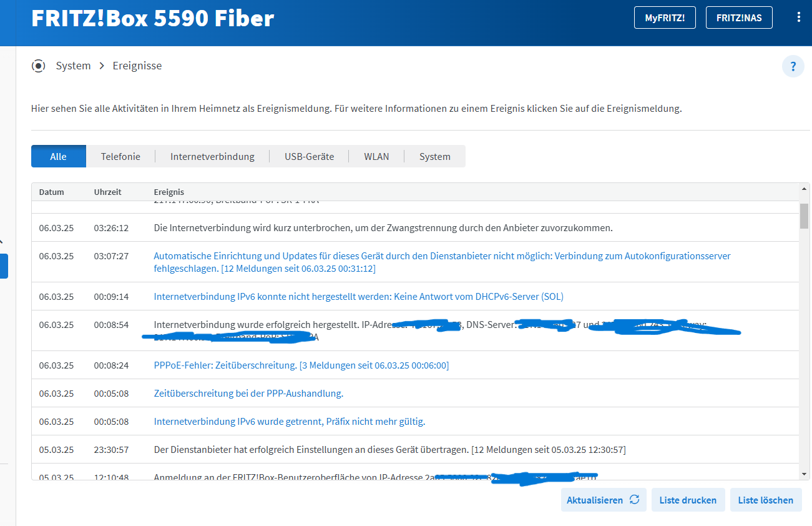Switch to the USB-Geräte tab

pyautogui.click(x=309, y=156)
